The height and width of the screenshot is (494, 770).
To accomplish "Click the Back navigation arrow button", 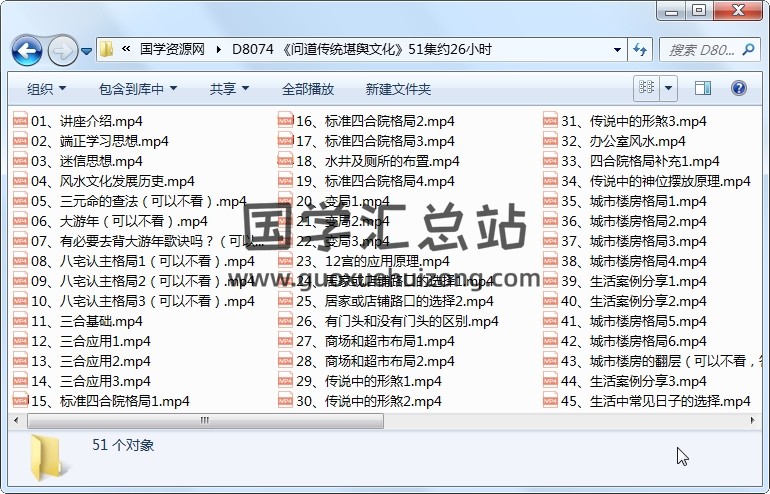I will click(26, 49).
